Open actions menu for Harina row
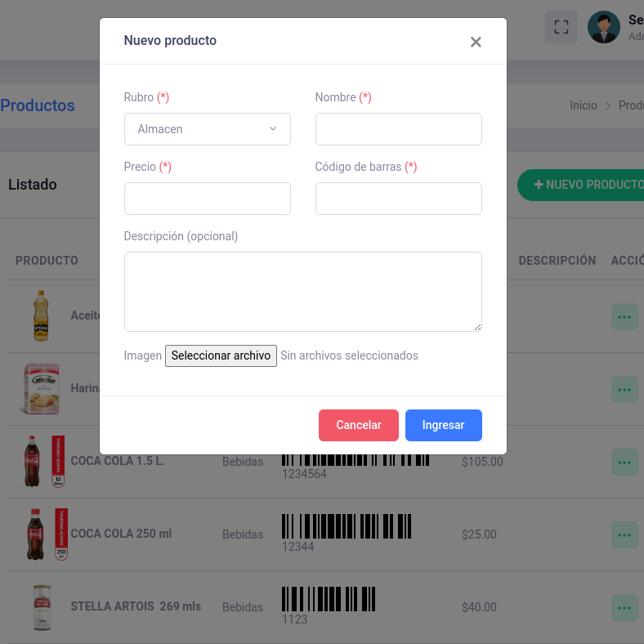644x644 pixels. [624, 389]
